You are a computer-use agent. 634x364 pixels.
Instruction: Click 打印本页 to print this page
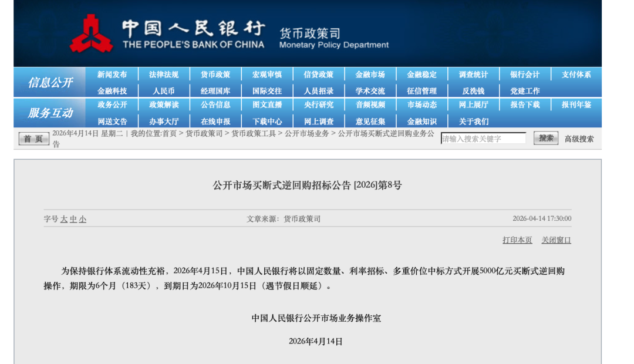click(x=516, y=240)
